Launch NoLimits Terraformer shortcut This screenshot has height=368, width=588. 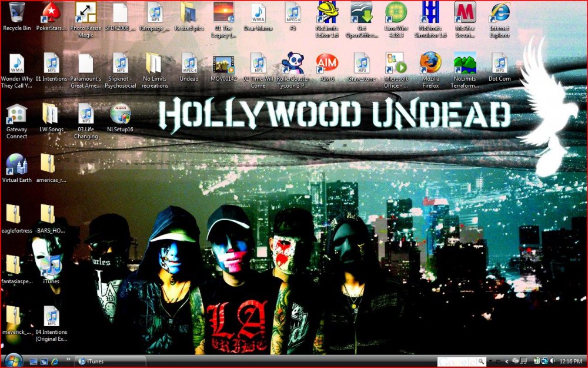[465, 64]
